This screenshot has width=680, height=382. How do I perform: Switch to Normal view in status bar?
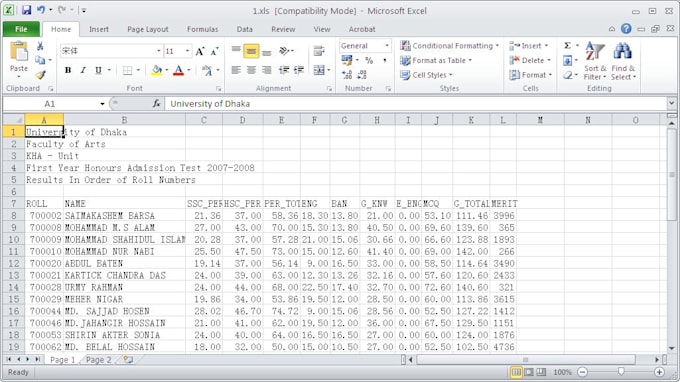coord(516,372)
